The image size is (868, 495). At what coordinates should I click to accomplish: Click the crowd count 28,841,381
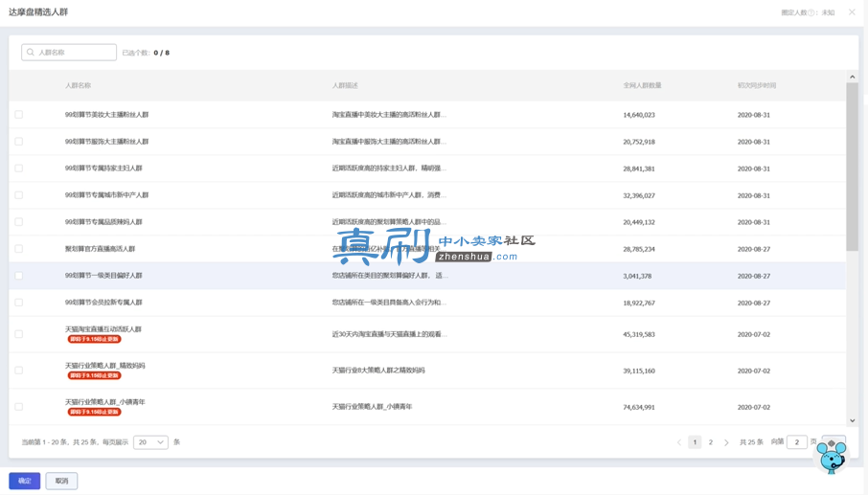[639, 169]
